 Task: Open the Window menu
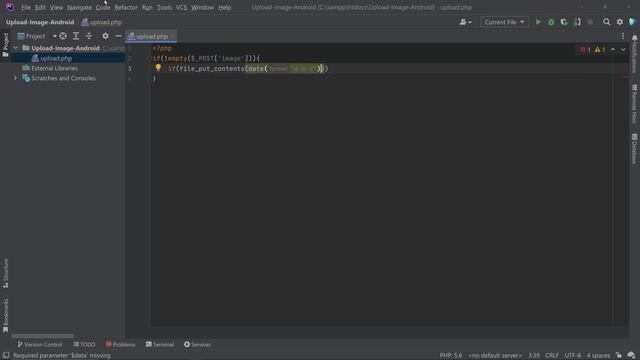202,7
